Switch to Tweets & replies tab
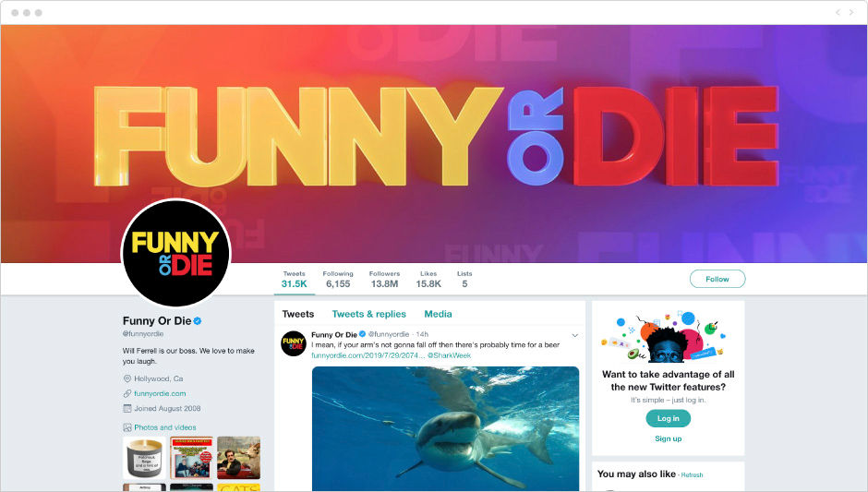This screenshot has width=868, height=492. tap(368, 314)
